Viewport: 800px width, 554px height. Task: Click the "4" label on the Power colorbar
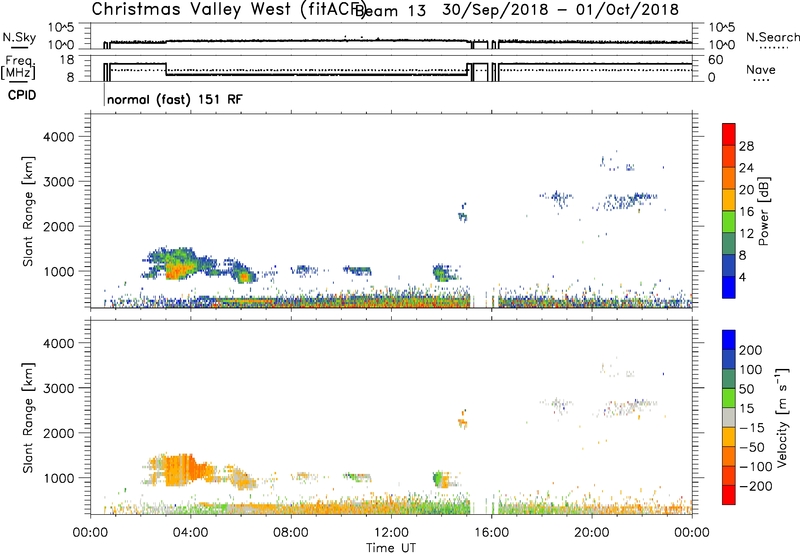click(743, 278)
